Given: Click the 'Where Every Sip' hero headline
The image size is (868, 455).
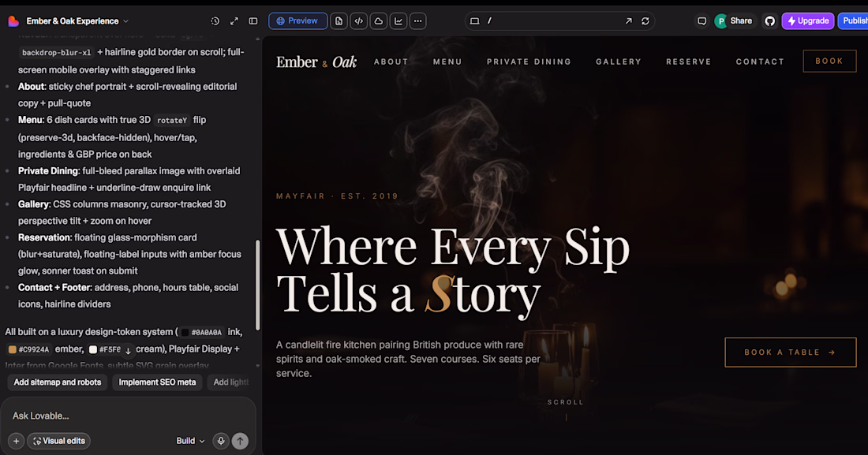Looking at the screenshot, I should 453,248.
